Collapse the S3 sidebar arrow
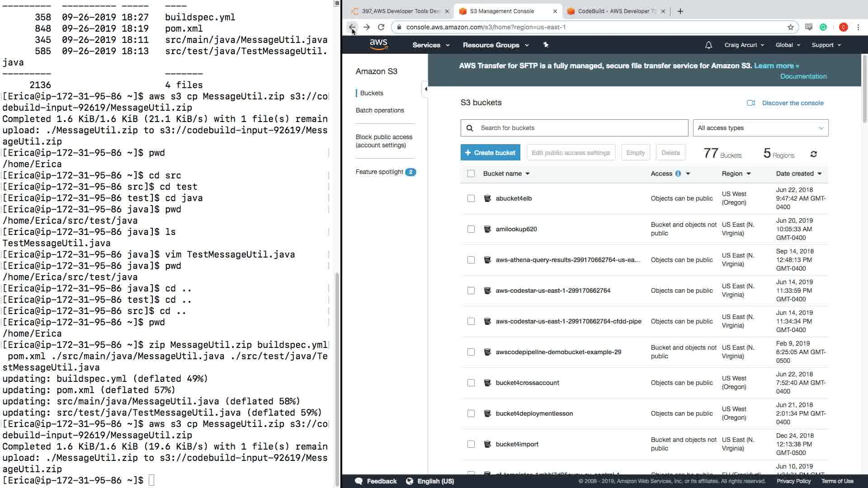Screen dimensions: 868x488 425,89
